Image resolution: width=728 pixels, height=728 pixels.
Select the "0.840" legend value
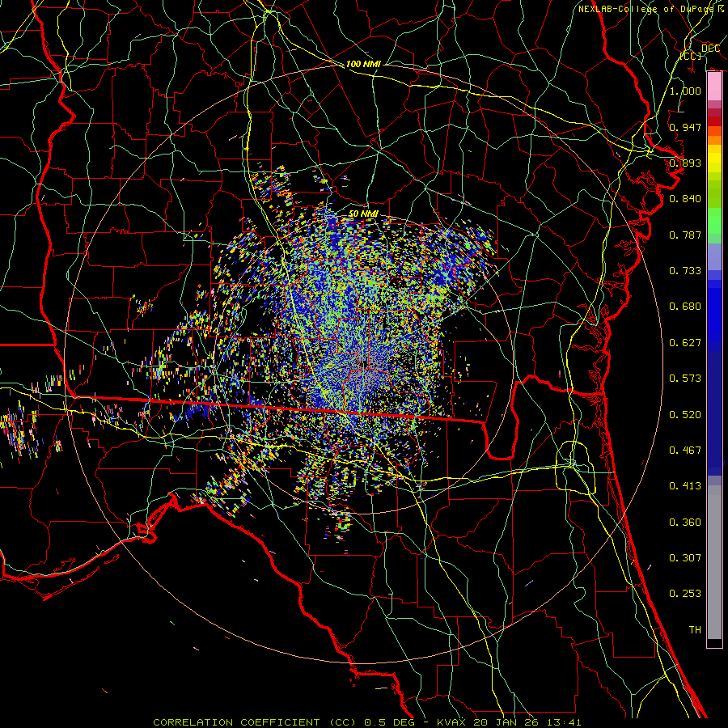(685, 199)
